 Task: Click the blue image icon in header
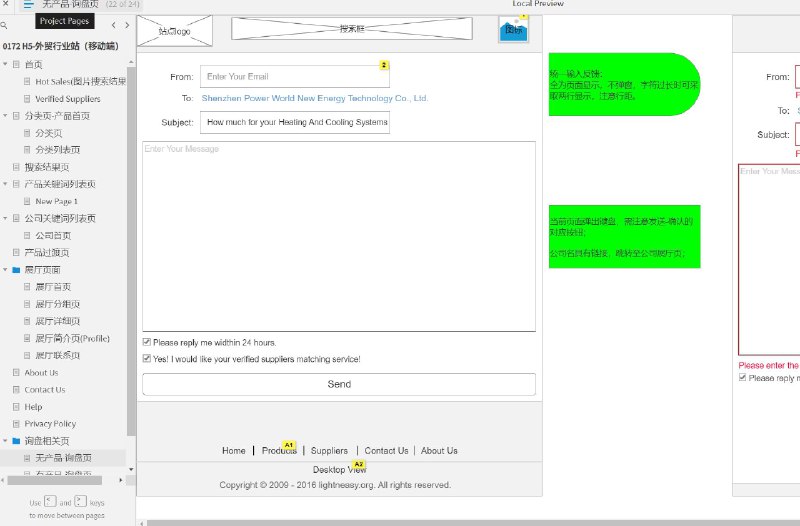point(513,29)
